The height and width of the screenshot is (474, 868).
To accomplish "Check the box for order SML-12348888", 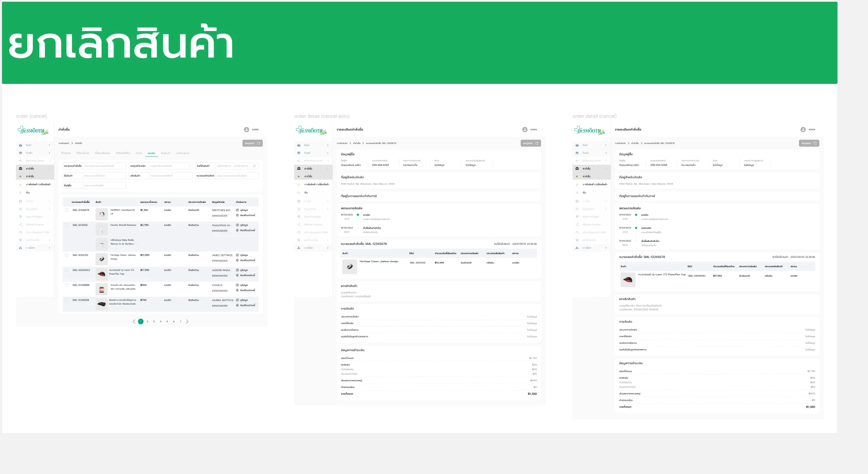I will tap(66, 285).
